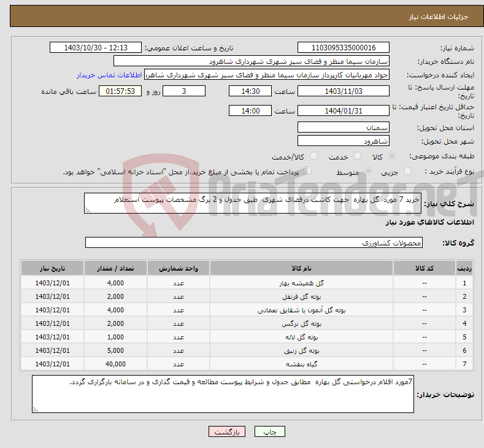Click the 14:30 deadline time field
Screen dimensions: 484x448
click(250, 91)
